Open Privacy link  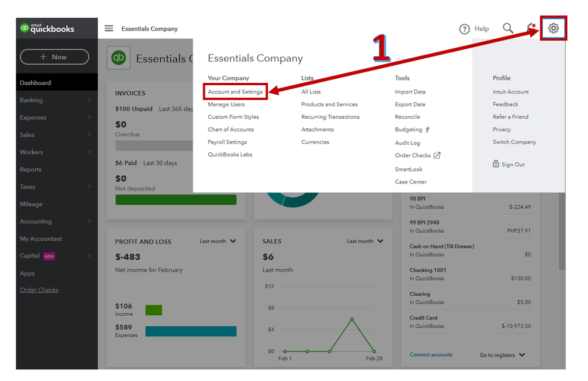click(501, 129)
